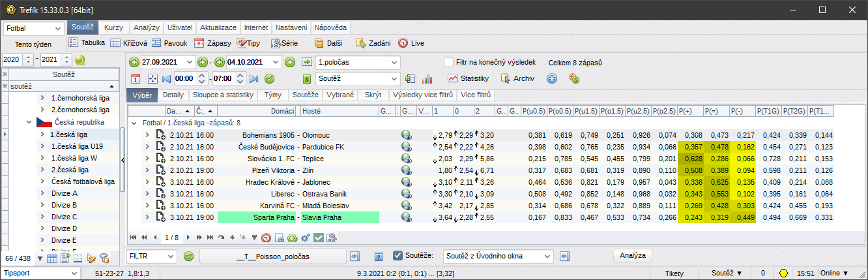The height and width of the screenshot is (280, 868).
Task: Click the highlighted 0,628 P(+) cell for Slovácko
Action: pyautogui.click(x=691, y=159)
